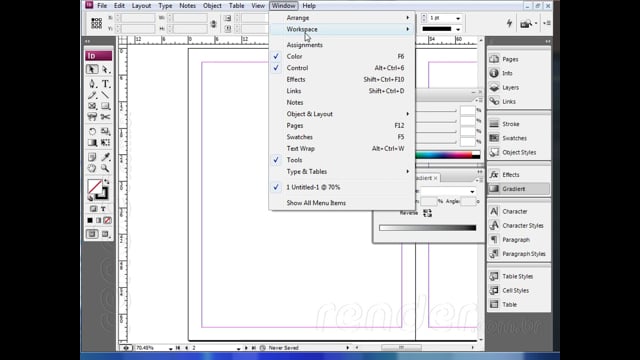Select the Gradient Swatch tool
The image size is (640, 360).
(92, 143)
